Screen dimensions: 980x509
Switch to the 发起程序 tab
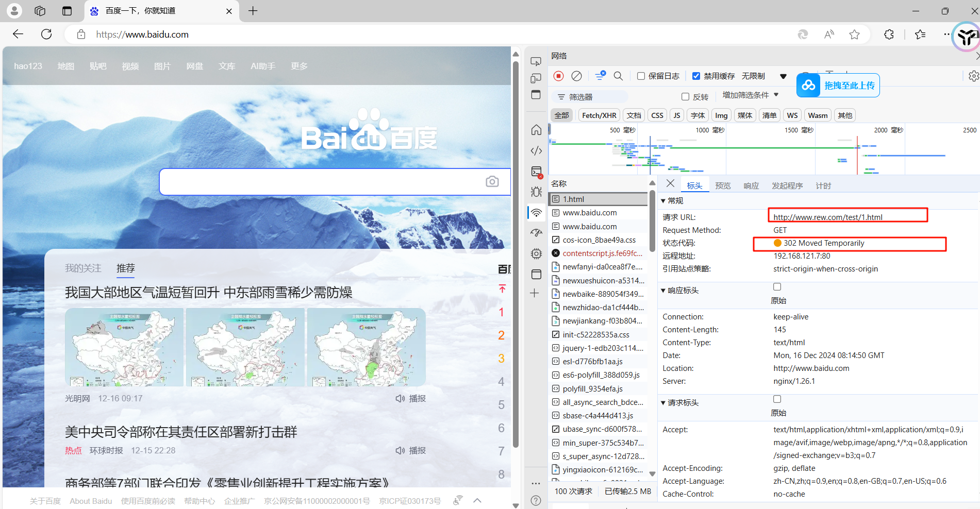click(x=787, y=186)
